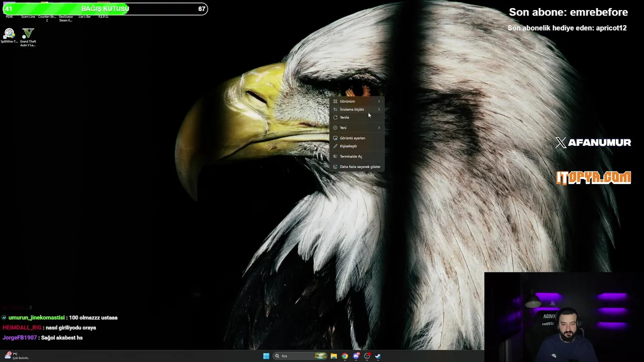Viewport: 644px width, 362px height.
Task: Select Kişiselleştir in the context menu
Action: point(357,146)
